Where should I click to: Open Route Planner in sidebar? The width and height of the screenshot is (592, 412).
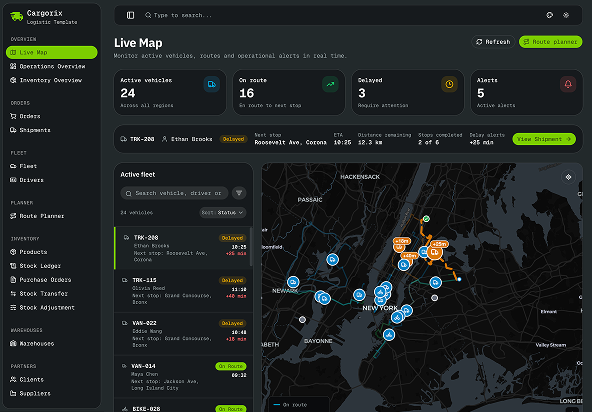pos(52,216)
